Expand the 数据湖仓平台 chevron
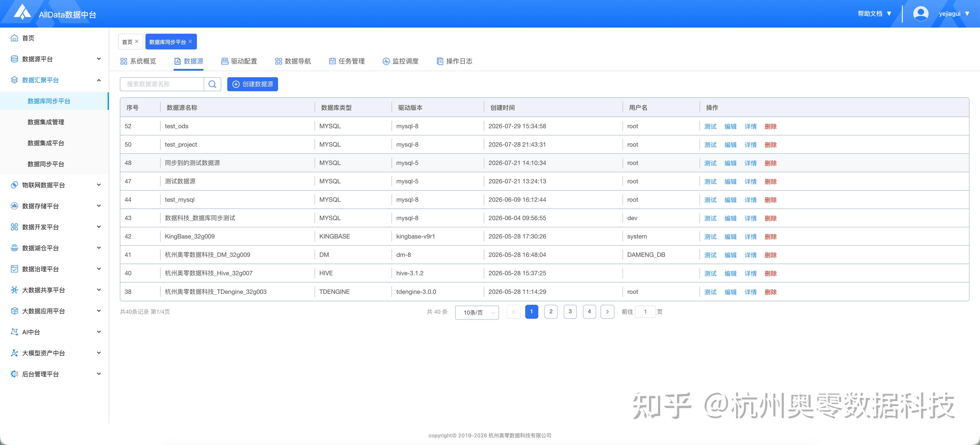980x445 pixels. [x=99, y=248]
